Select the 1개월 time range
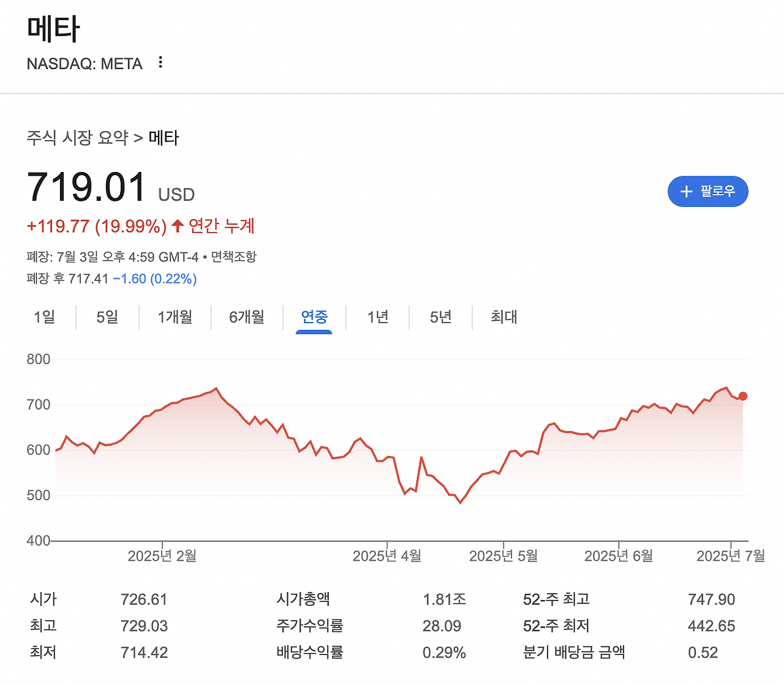Image resolution: width=784 pixels, height=685 pixels. pos(175,318)
